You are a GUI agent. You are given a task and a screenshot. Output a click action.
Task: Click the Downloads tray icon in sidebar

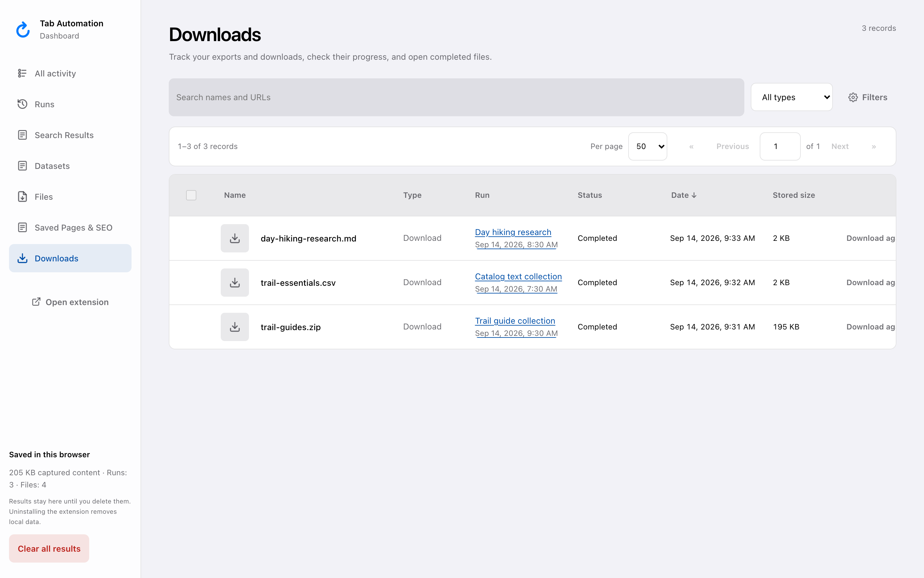coord(22,258)
